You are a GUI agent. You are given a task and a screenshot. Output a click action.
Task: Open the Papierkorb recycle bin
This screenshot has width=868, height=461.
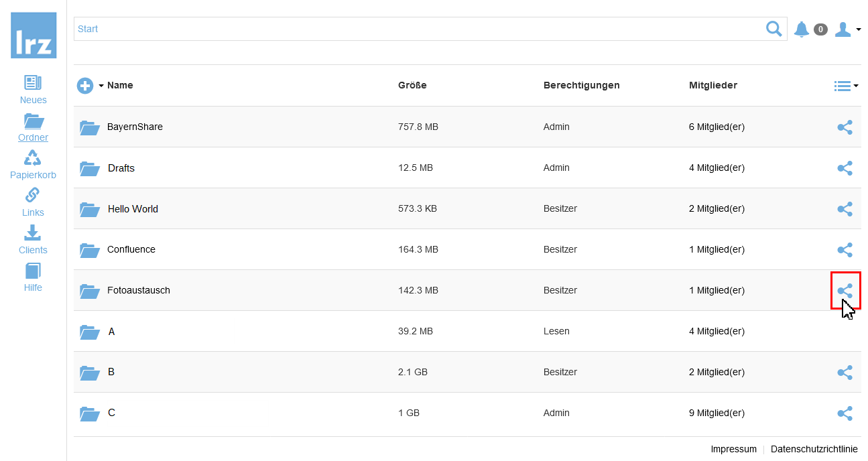tap(33, 165)
